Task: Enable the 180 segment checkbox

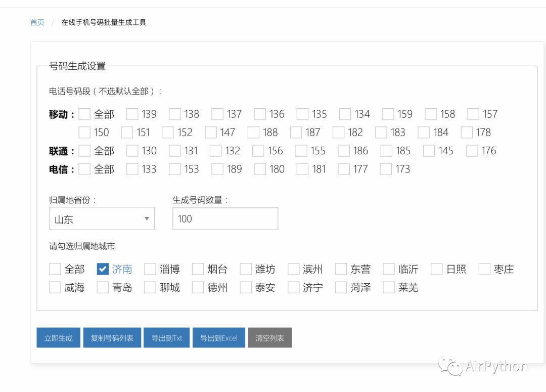Action: 260,169
